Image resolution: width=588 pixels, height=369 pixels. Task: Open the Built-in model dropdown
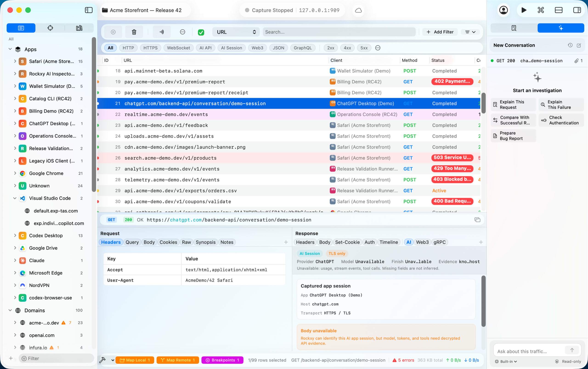coord(506,361)
